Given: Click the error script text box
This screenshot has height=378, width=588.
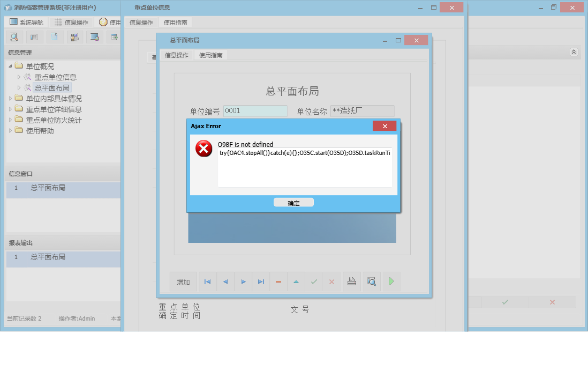Looking at the screenshot, I should pyautogui.click(x=305, y=167).
